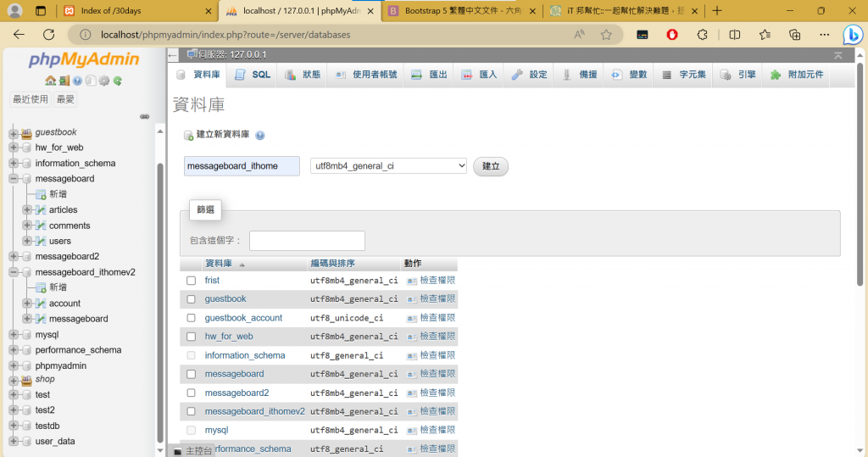Screen dimensions: 868x457
Task: Collapse messageboard database in tree
Action: (x=14, y=178)
